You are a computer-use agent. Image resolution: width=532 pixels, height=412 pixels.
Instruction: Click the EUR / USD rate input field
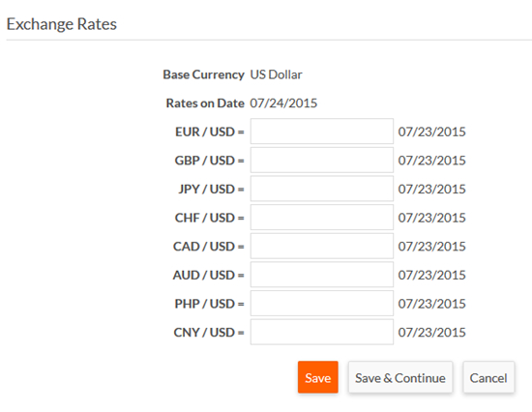pos(322,132)
